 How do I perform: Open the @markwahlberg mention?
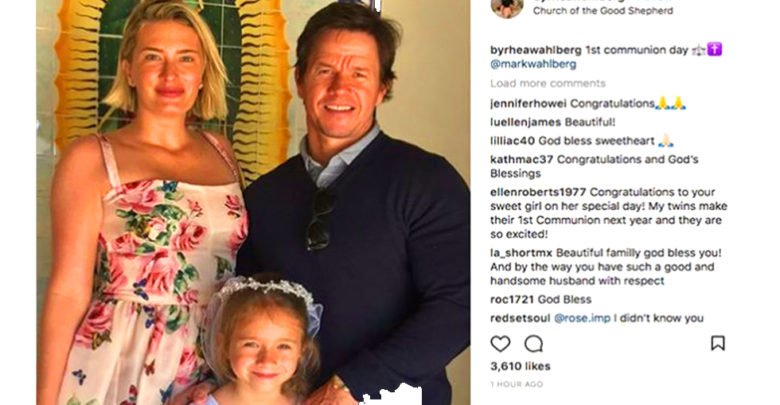coord(533,64)
